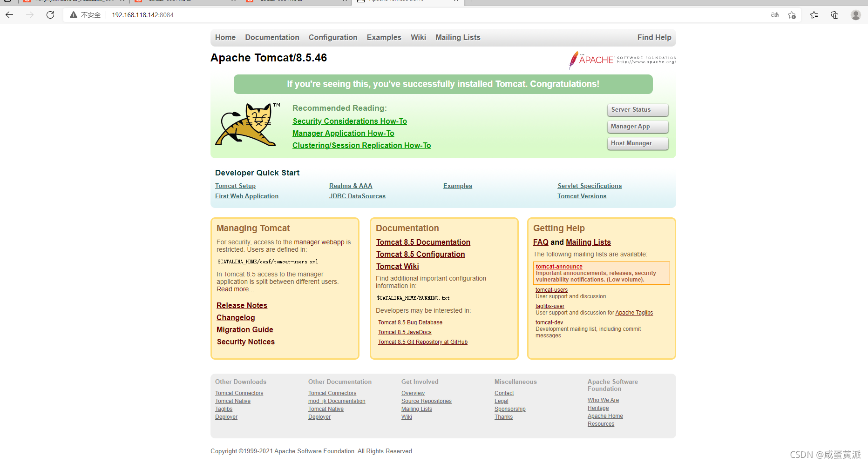Open the Configuration nav item
Screen dimensions: 868x463
333,37
